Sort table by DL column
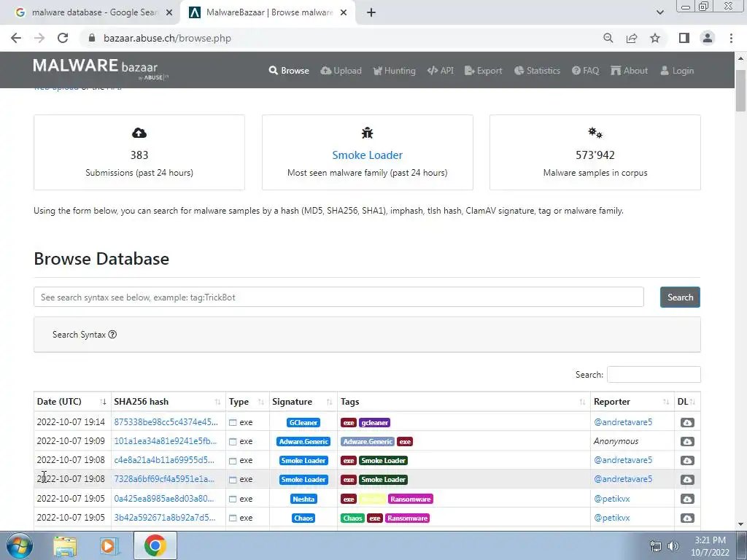Viewport: 747px width, 560px height. coord(687,402)
